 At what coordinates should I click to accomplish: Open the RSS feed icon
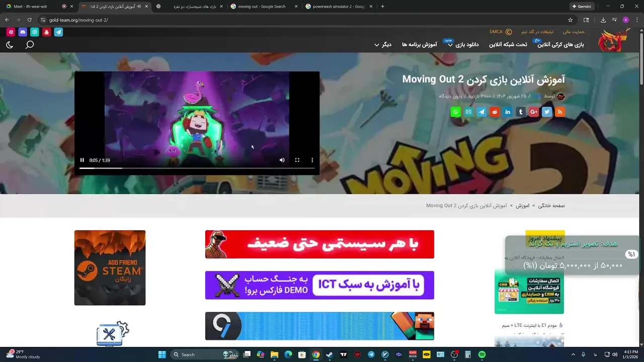coord(559,112)
